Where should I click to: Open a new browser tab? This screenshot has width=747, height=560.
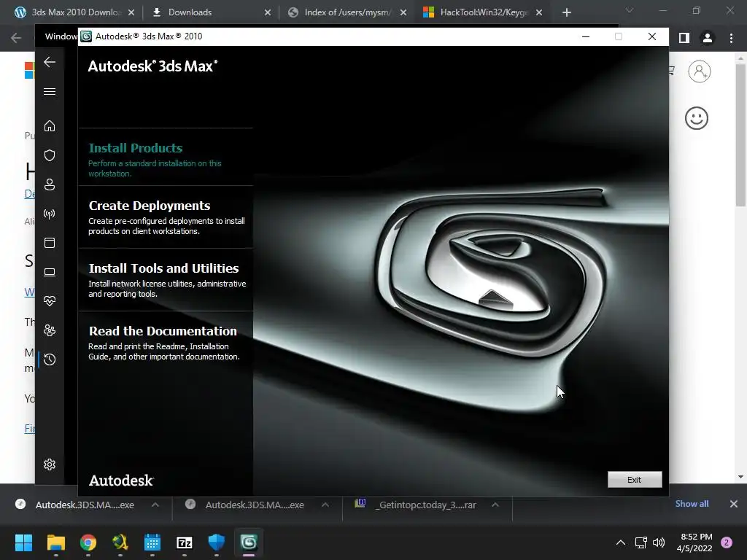566,12
